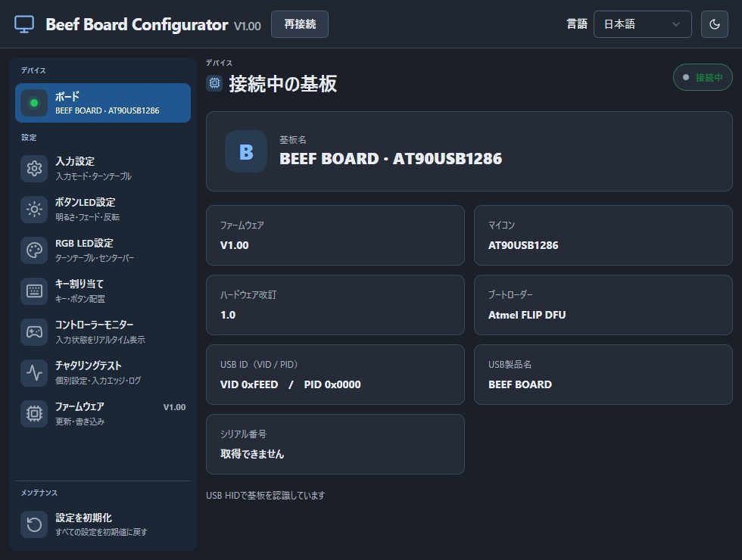Viewport: 742px width, 560px height.
Task: Open ボタンLED設定 menu entry
Action: [x=103, y=209]
